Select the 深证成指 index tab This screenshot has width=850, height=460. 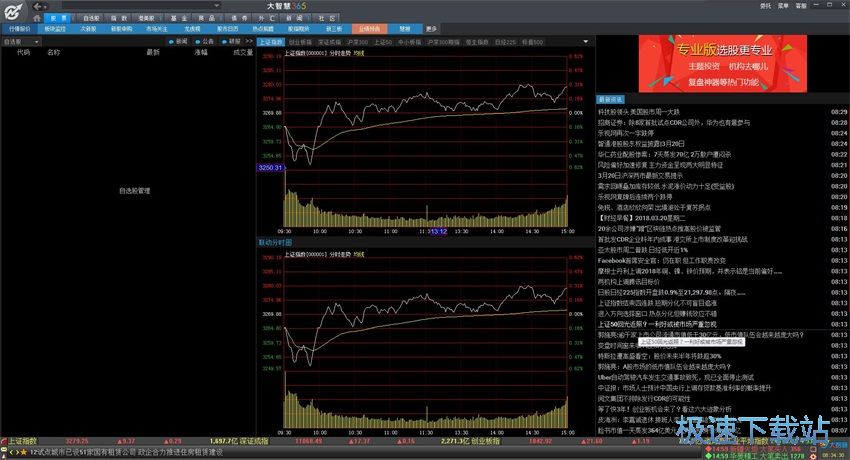coord(329,42)
